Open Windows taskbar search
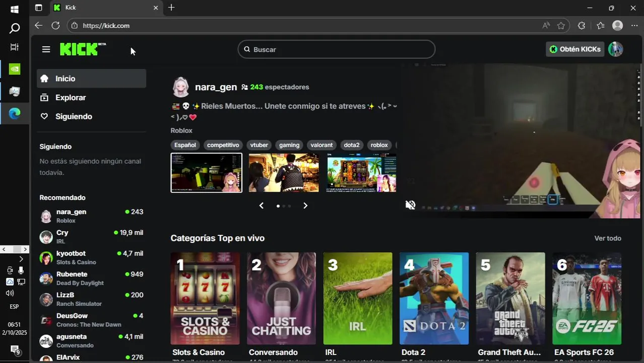Image resolution: width=644 pixels, height=363 pixels. click(x=15, y=28)
